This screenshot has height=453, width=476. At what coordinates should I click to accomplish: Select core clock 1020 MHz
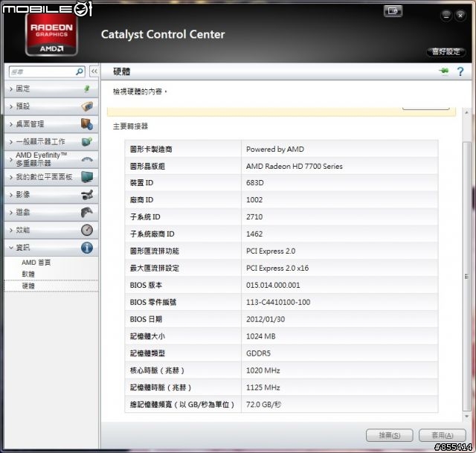coord(263,370)
